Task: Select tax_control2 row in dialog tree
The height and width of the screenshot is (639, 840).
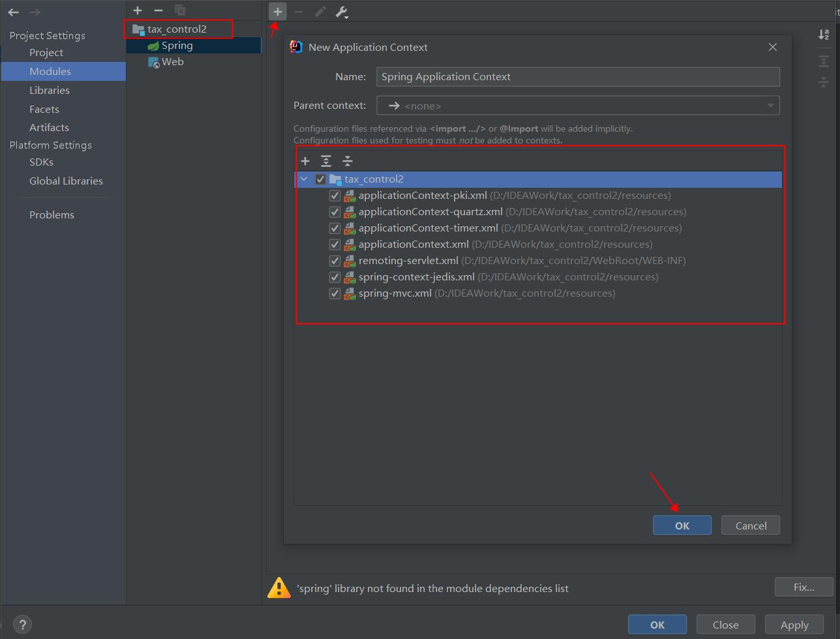Action: pos(538,179)
